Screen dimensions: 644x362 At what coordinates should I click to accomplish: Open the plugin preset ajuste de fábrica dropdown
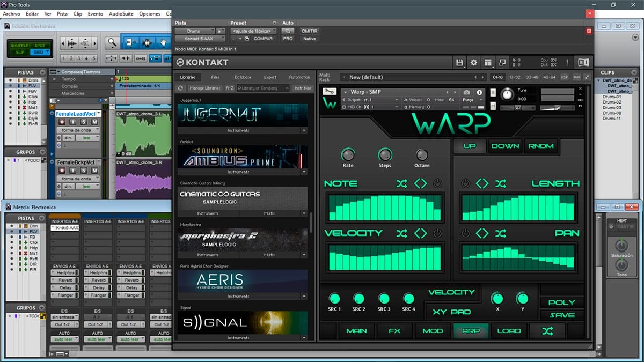coord(253,31)
